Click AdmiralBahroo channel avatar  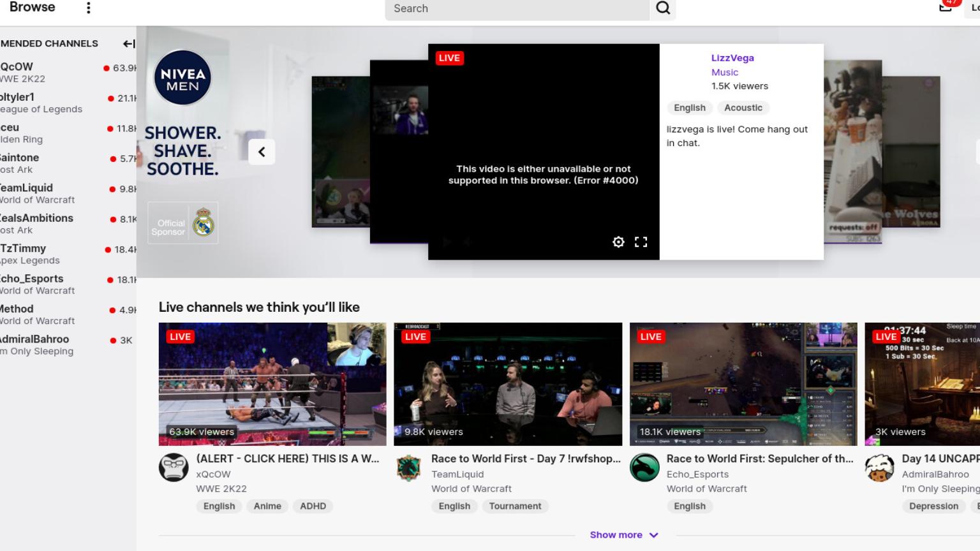pos(880,467)
